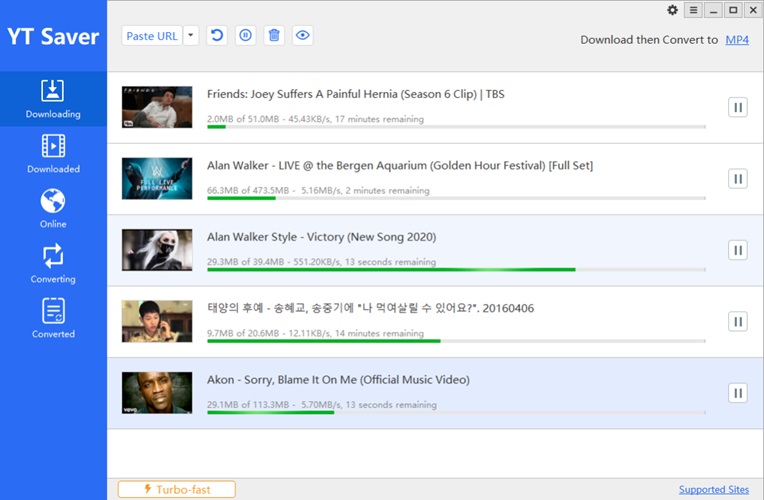This screenshot has width=764, height=500.
Task: Pause the Akon Sorry Blame It download
Action: pyautogui.click(x=738, y=393)
